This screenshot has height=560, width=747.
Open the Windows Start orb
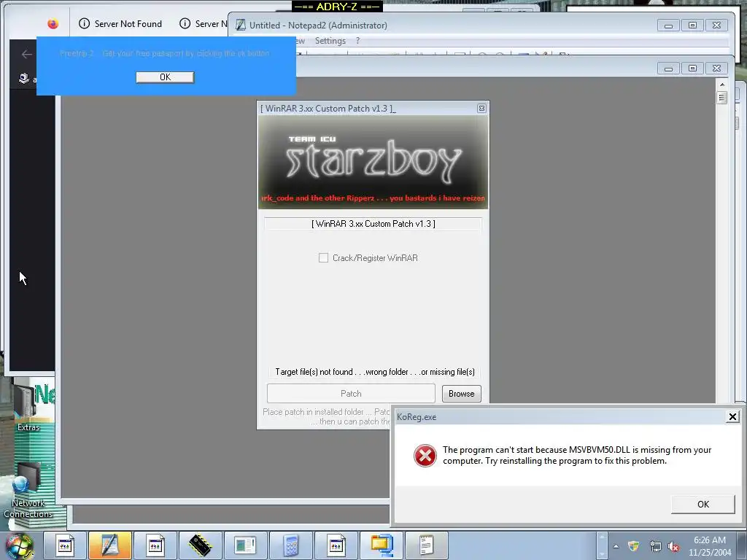coord(18,545)
